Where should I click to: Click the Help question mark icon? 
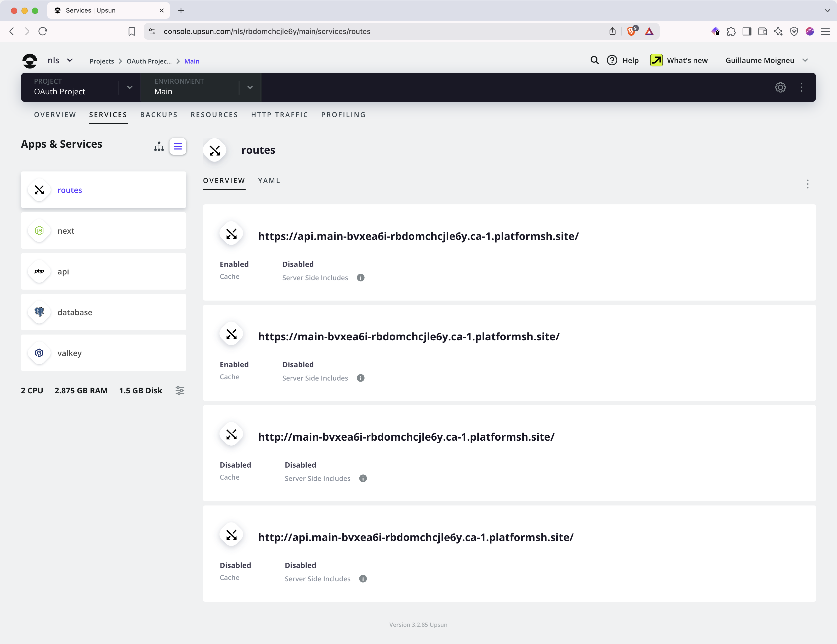(612, 60)
